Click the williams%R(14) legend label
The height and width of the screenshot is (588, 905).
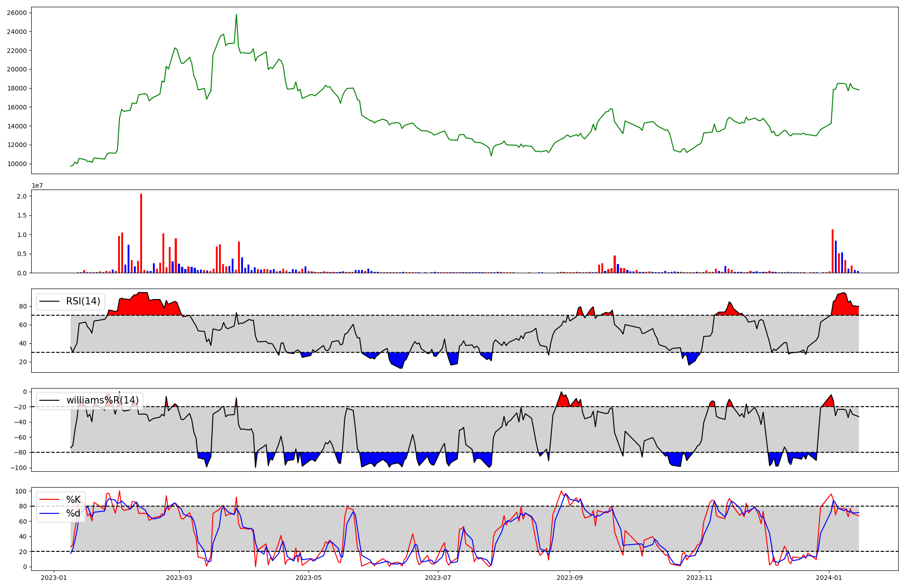point(102,400)
